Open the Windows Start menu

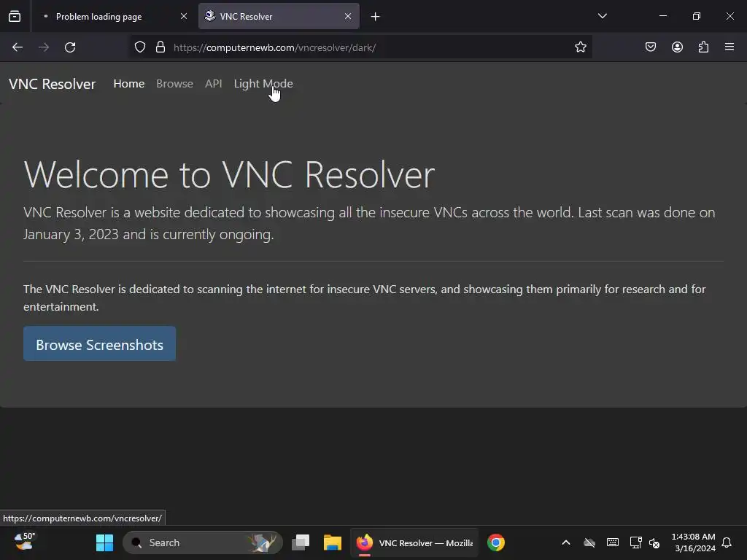click(104, 542)
